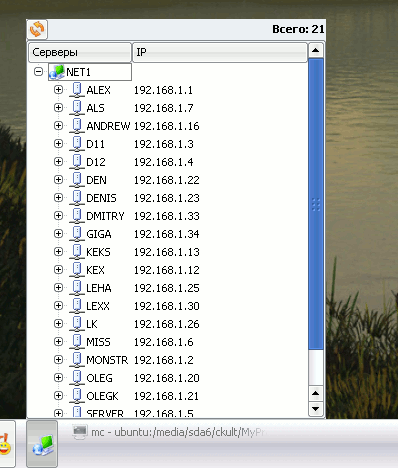Click the IP address 192.168.1.30
The height and width of the screenshot is (468, 398).
pos(166,306)
